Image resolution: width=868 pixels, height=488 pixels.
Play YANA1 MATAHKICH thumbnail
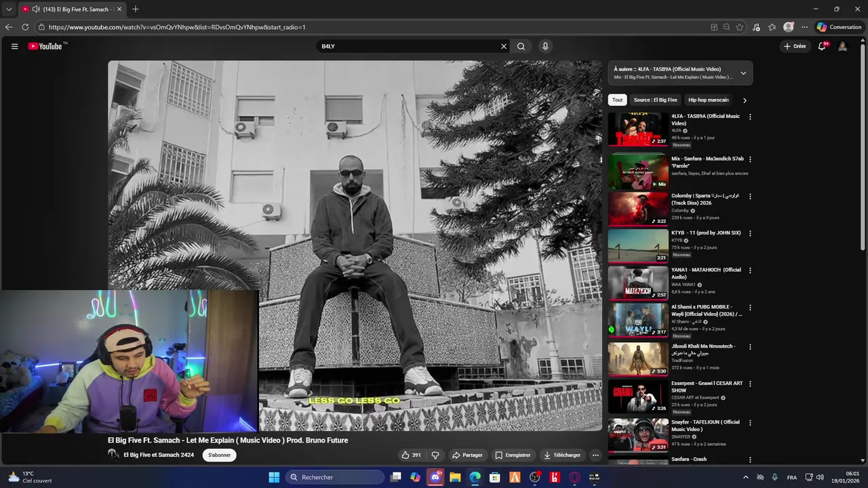pyautogui.click(x=638, y=283)
